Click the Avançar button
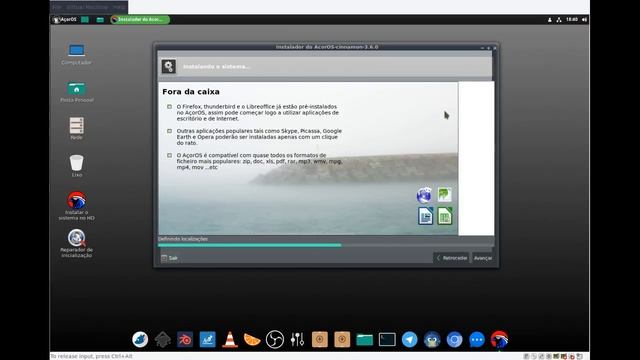Screen dimensions: 640x360 click(x=483, y=258)
